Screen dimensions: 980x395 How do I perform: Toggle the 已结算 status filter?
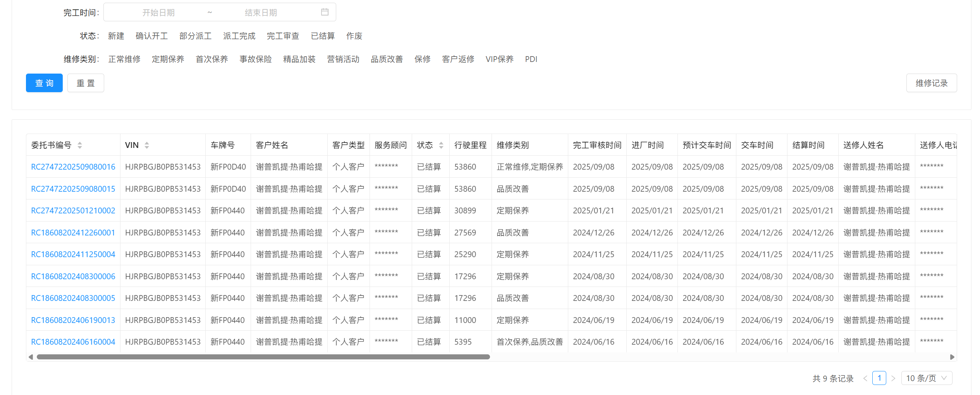coord(323,36)
